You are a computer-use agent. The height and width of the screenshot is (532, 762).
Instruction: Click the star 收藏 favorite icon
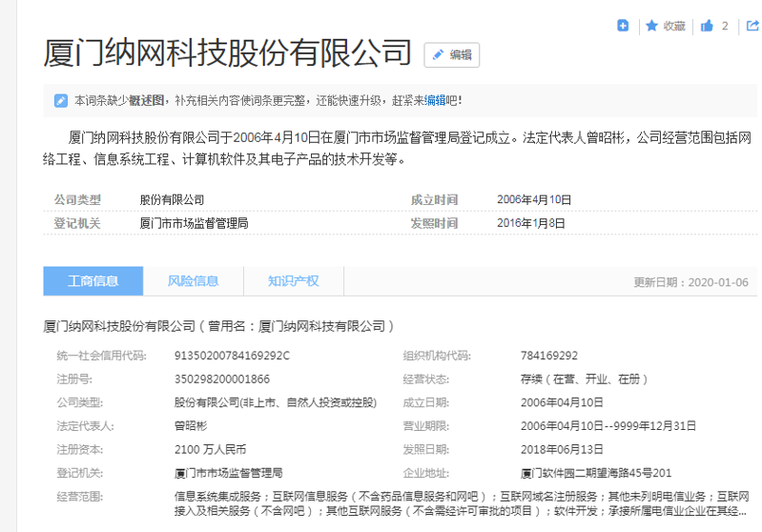click(651, 26)
